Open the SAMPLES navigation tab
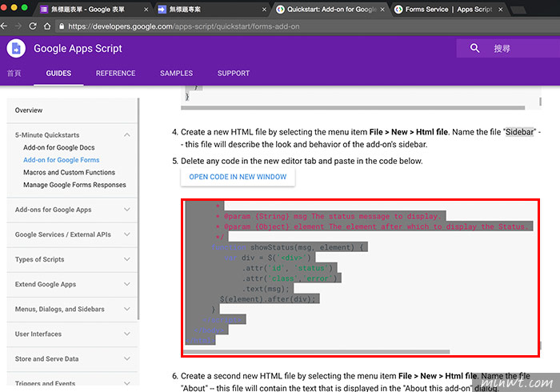Image resolution: width=560 pixels, height=392 pixels. [x=177, y=73]
